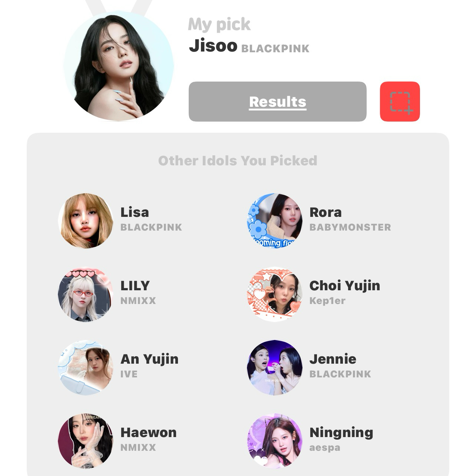Click the BABYMONSTER group label
476x476 pixels.
pos(350,227)
